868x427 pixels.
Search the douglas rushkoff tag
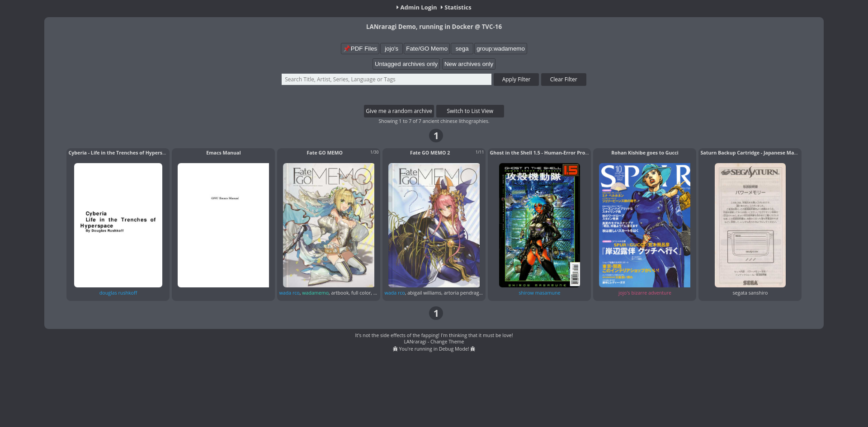click(x=118, y=293)
